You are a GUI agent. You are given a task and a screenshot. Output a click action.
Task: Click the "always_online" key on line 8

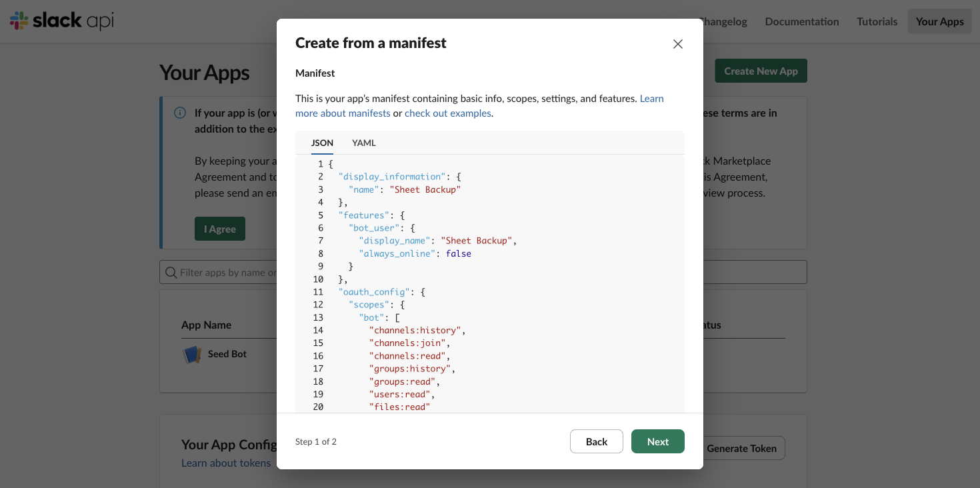pos(397,253)
